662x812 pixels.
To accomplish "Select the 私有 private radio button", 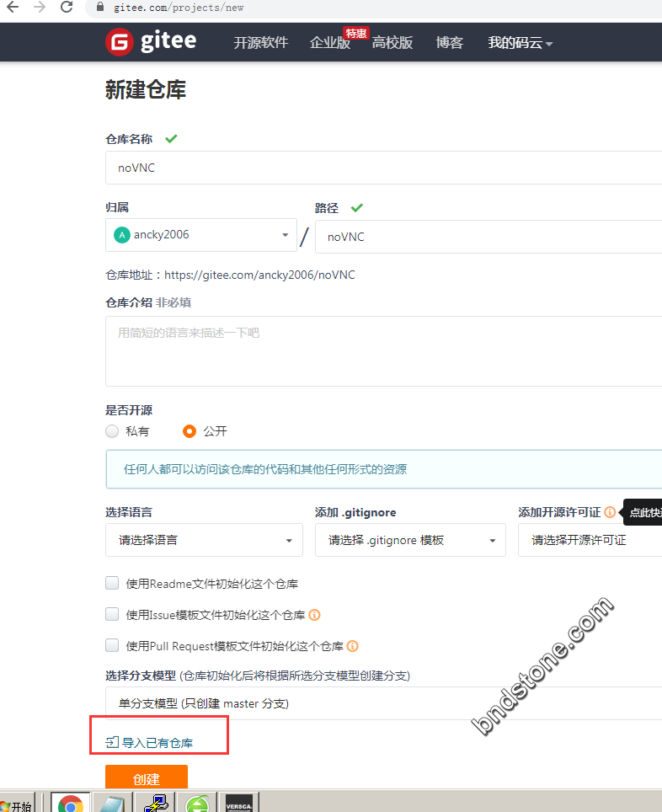I will tap(112, 431).
